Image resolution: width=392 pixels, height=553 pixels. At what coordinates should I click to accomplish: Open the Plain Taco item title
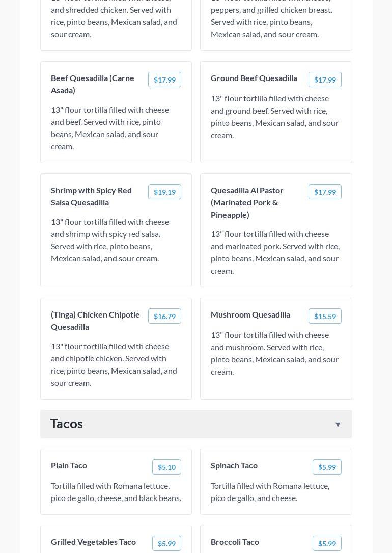point(69,465)
